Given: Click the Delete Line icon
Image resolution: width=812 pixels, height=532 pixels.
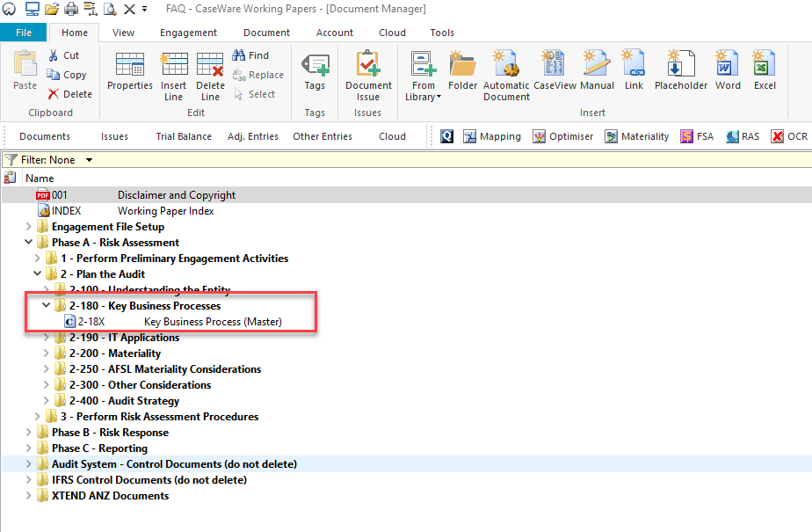Looking at the screenshot, I should tap(210, 63).
